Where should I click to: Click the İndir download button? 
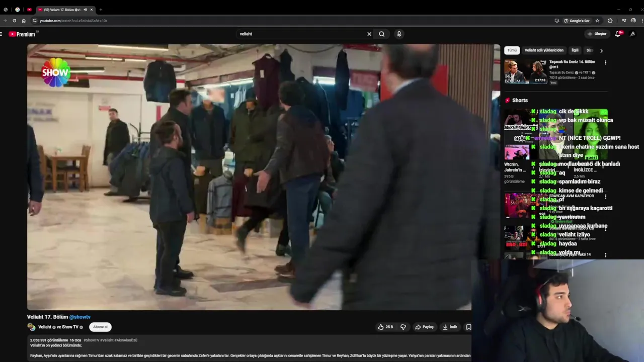[x=450, y=327]
